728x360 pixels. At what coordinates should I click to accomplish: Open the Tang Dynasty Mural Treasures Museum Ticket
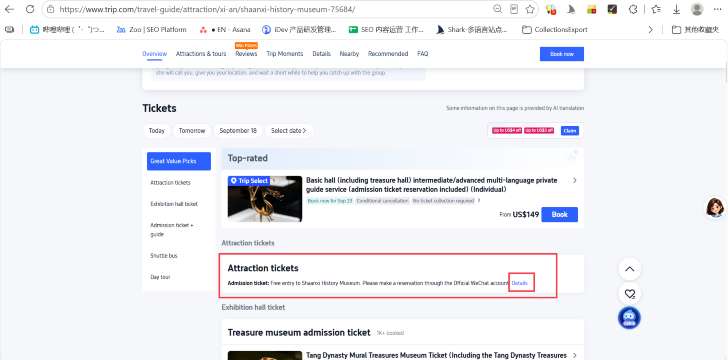(x=436, y=355)
